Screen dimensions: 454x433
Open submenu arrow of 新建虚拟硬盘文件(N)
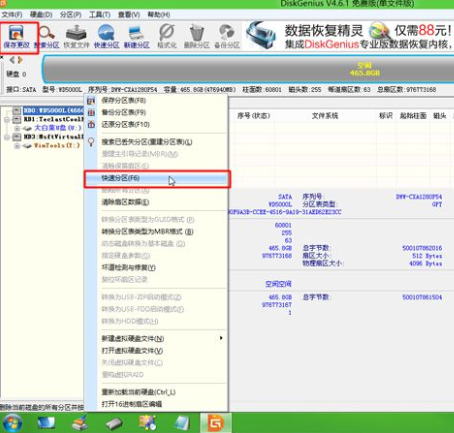pos(221,338)
